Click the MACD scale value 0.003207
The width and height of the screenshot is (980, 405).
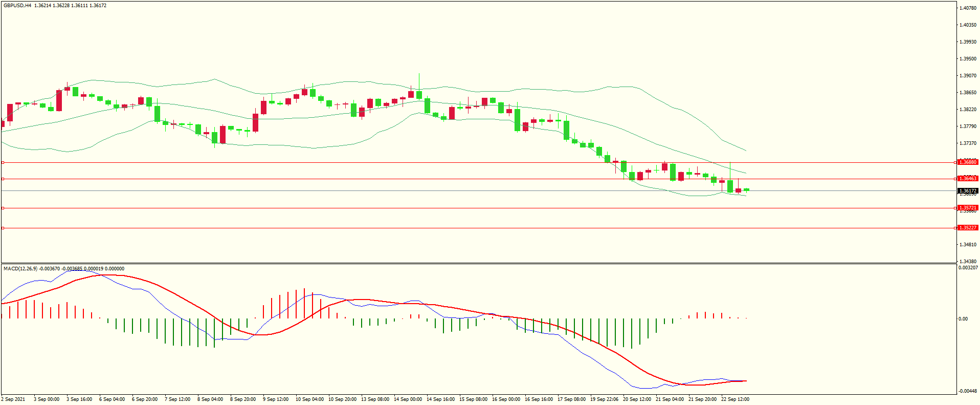[x=968, y=268]
